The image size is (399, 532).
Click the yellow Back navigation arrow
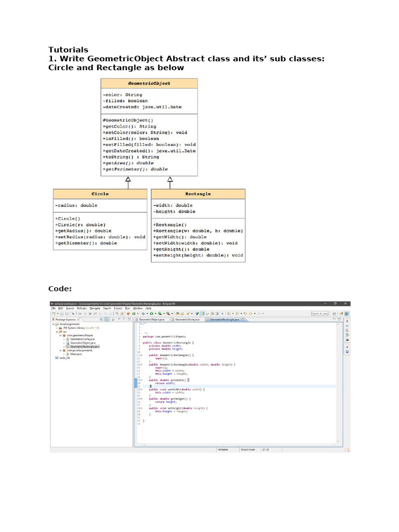click(251, 313)
